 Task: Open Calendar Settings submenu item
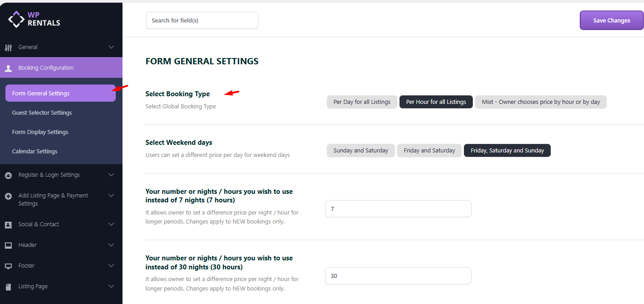35,152
